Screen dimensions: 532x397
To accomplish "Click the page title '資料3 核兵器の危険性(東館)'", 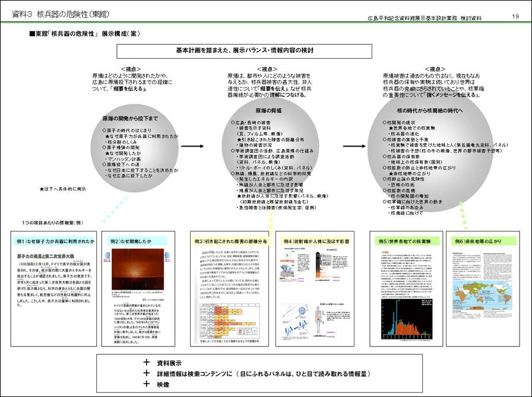I will 61,14.
